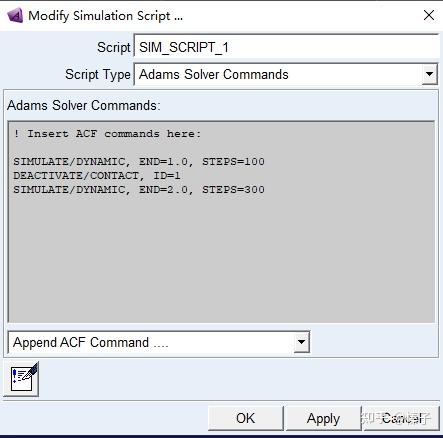Click the SIM_SCRIPT_1 script name field
Viewport: 443px width, 438px height.
[286, 47]
